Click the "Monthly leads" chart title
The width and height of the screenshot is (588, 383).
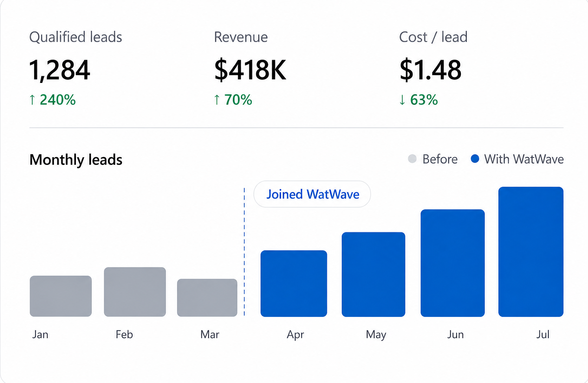[76, 160]
